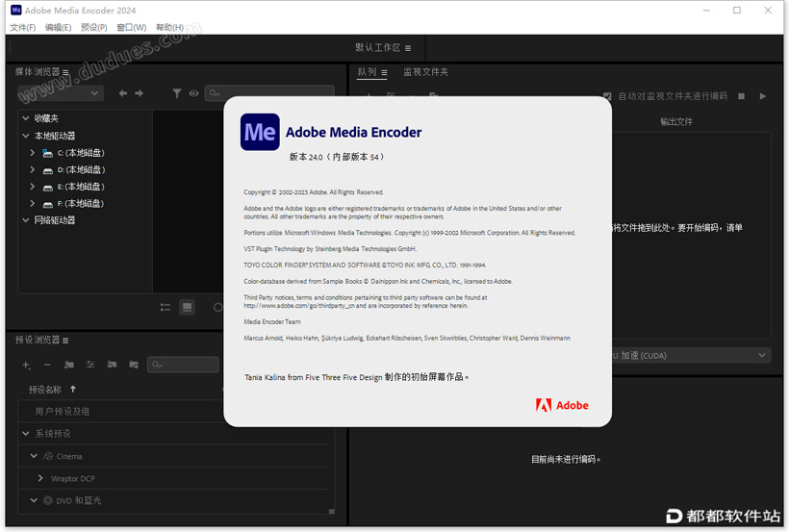Click the Me application logo in dialog
Image resolution: width=789 pixels, height=532 pixels.
point(260,132)
